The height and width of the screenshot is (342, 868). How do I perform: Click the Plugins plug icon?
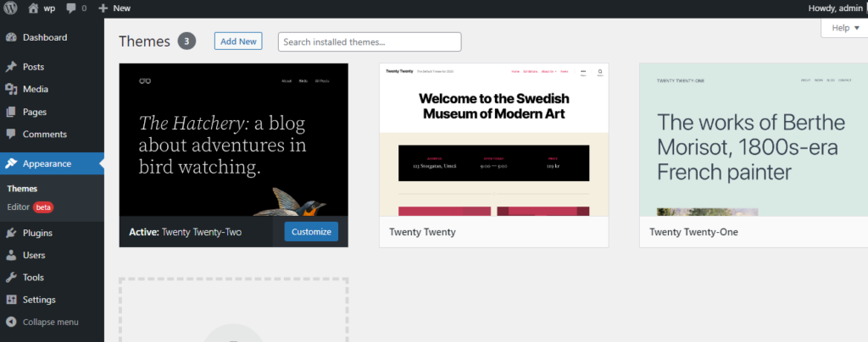10,233
